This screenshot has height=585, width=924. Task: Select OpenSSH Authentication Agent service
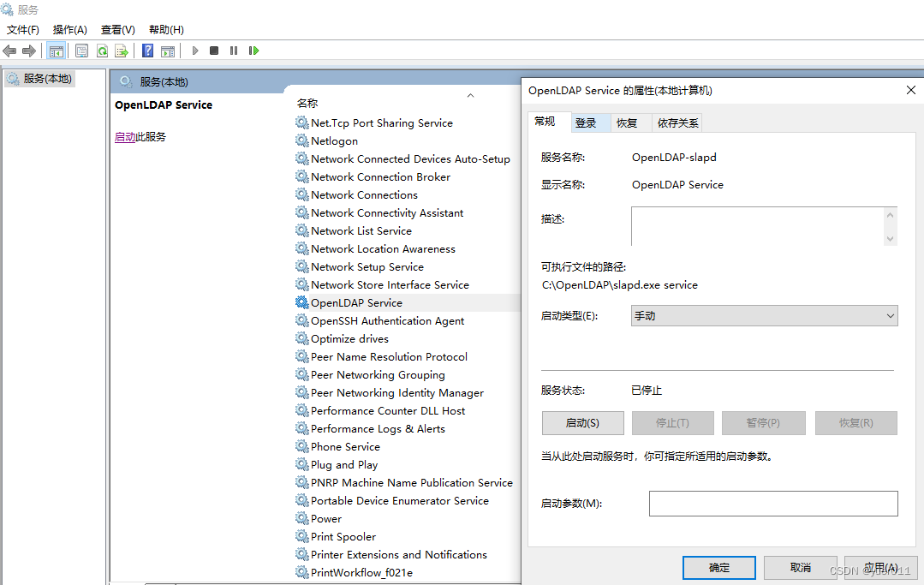pyautogui.click(x=387, y=320)
